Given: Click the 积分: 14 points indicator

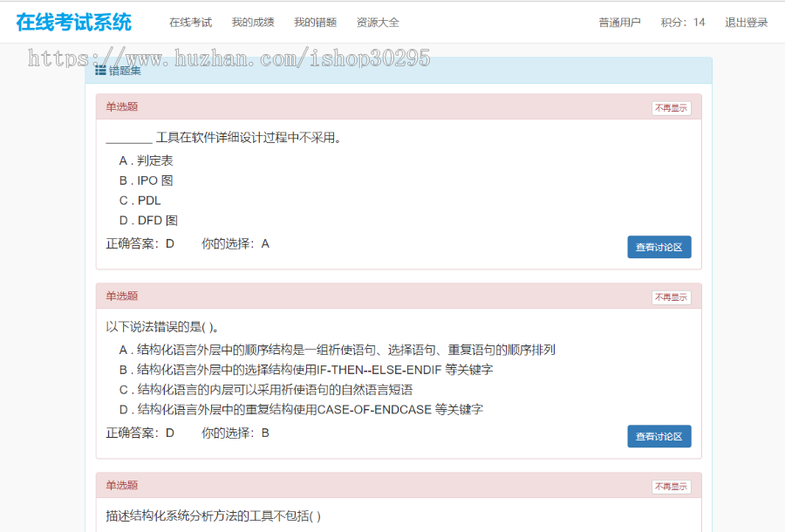Looking at the screenshot, I should click(x=683, y=23).
